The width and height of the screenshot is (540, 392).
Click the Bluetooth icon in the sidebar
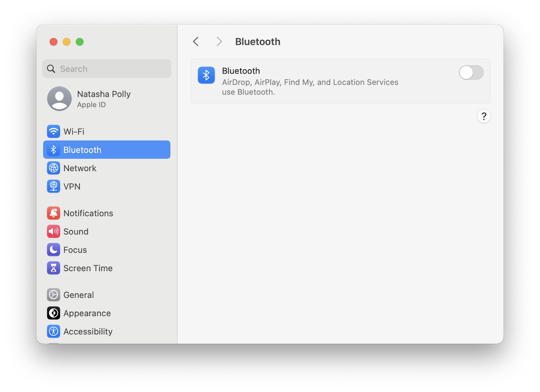click(53, 150)
